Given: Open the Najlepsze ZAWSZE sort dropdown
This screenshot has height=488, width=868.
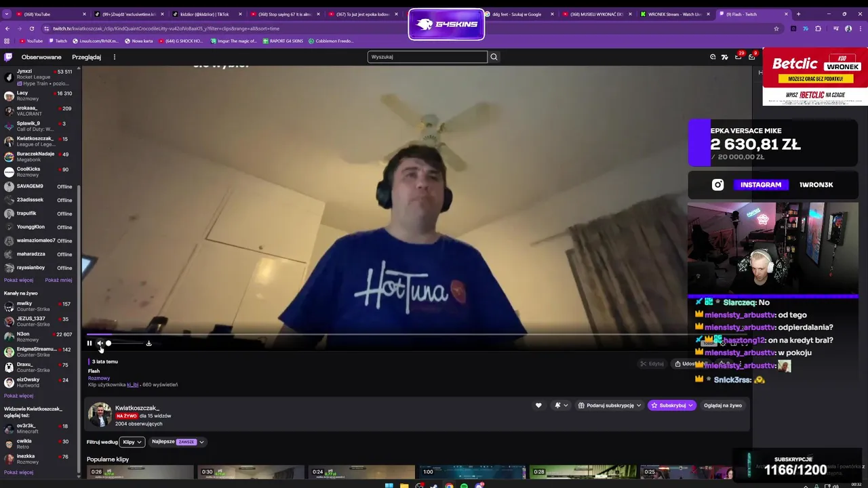Looking at the screenshot, I should pos(178,442).
